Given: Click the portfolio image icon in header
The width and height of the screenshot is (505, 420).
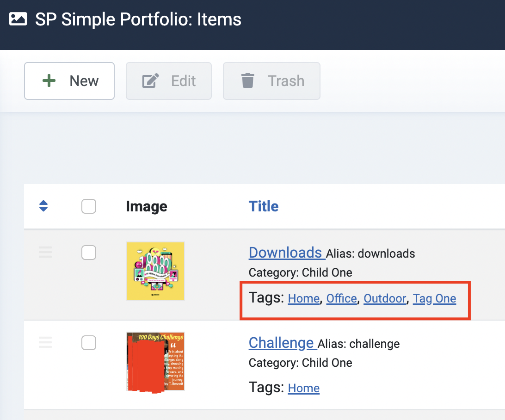Looking at the screenshot, I should (x=18, y=19).
